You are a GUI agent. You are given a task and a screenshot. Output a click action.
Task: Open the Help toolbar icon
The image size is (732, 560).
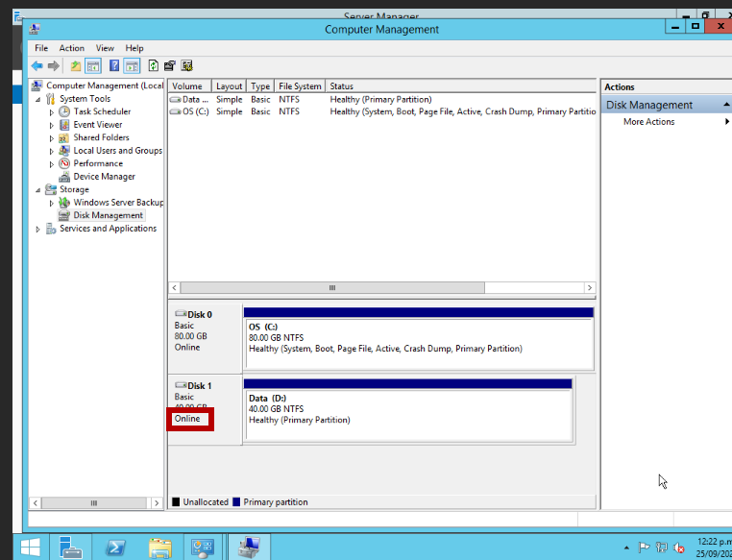point(114,66)
